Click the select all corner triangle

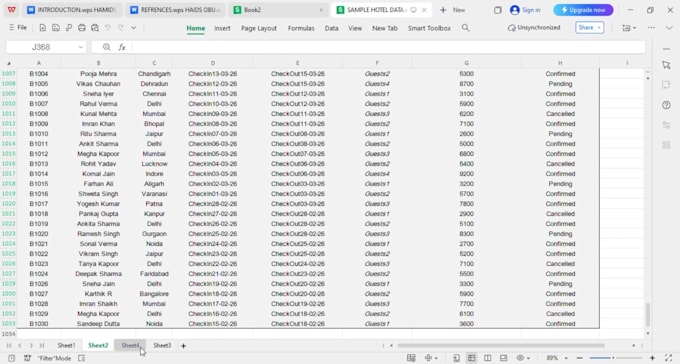tap(9, 63)
